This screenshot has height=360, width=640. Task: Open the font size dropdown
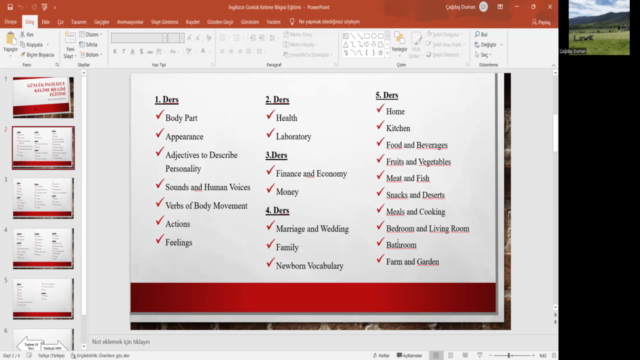pos(182,38)
